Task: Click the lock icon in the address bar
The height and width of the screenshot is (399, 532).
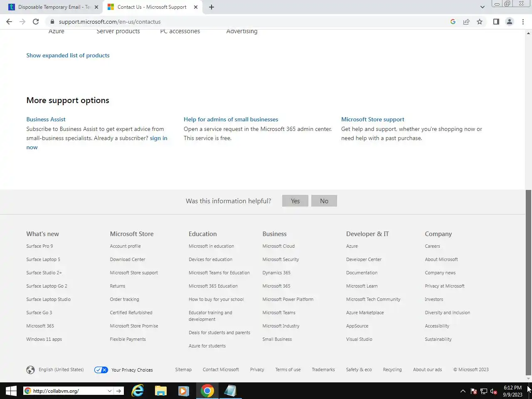Action: 52,22
